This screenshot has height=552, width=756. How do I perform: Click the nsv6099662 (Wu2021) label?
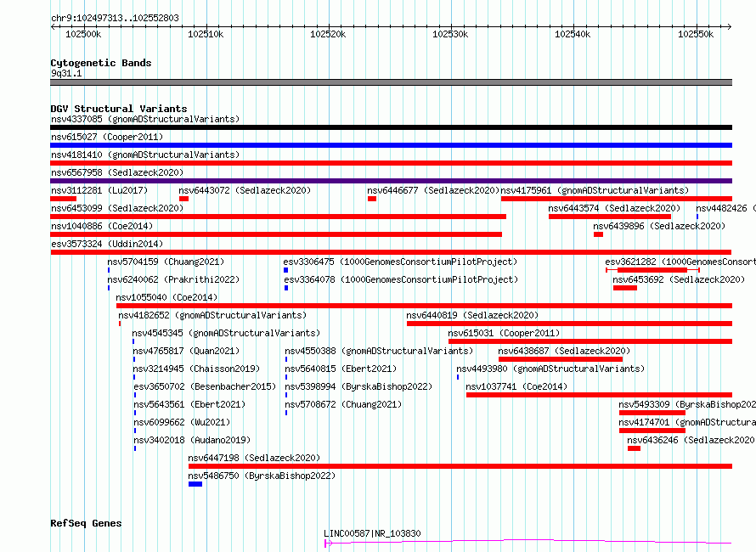pyautogui.click(x=182, y=422)
